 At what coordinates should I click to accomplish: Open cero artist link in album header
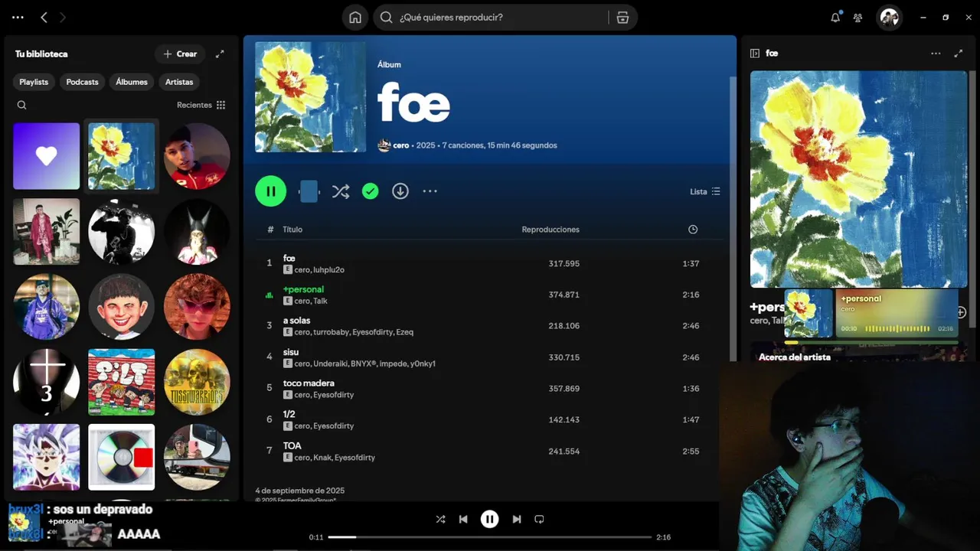click(x=401, y=145)
